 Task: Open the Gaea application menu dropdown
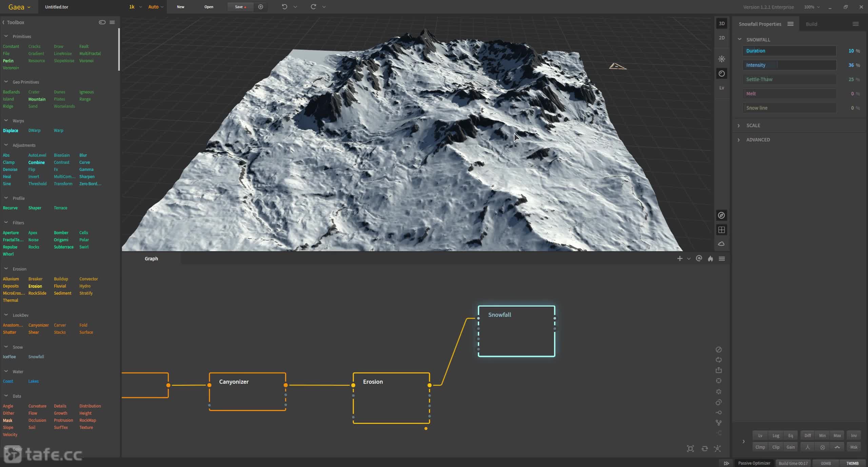(x=19, y=7)
